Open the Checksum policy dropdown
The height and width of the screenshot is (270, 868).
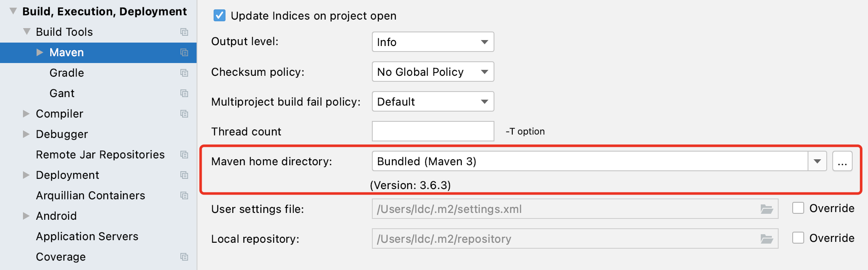point(433,72)
